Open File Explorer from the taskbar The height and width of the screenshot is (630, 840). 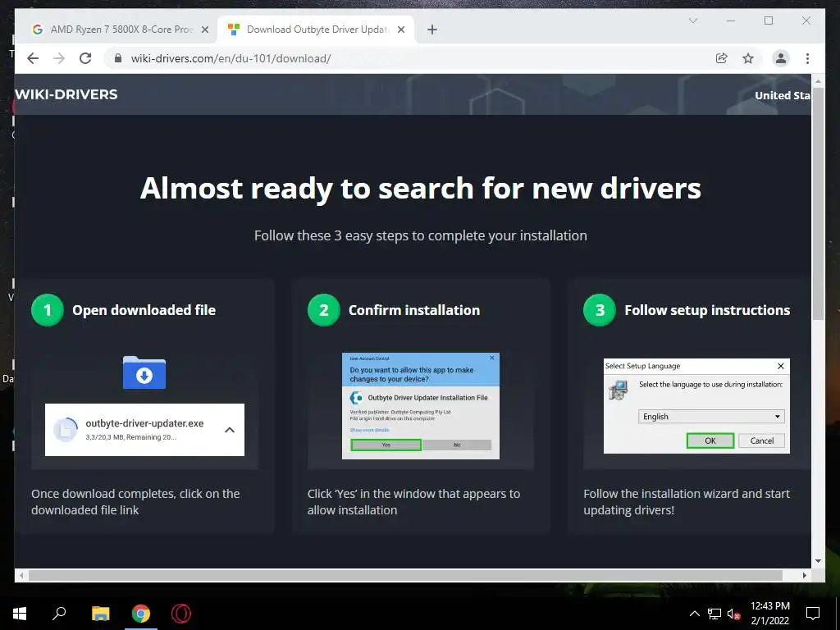point(100,614)
